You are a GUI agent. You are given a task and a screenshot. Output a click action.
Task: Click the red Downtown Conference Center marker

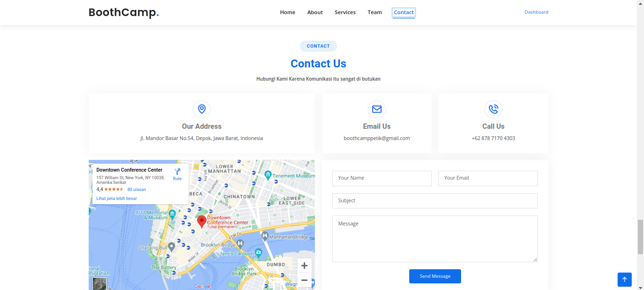click(201, 221)
